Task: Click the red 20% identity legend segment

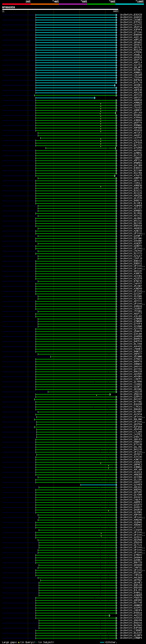Action: [x=16, y=4]
